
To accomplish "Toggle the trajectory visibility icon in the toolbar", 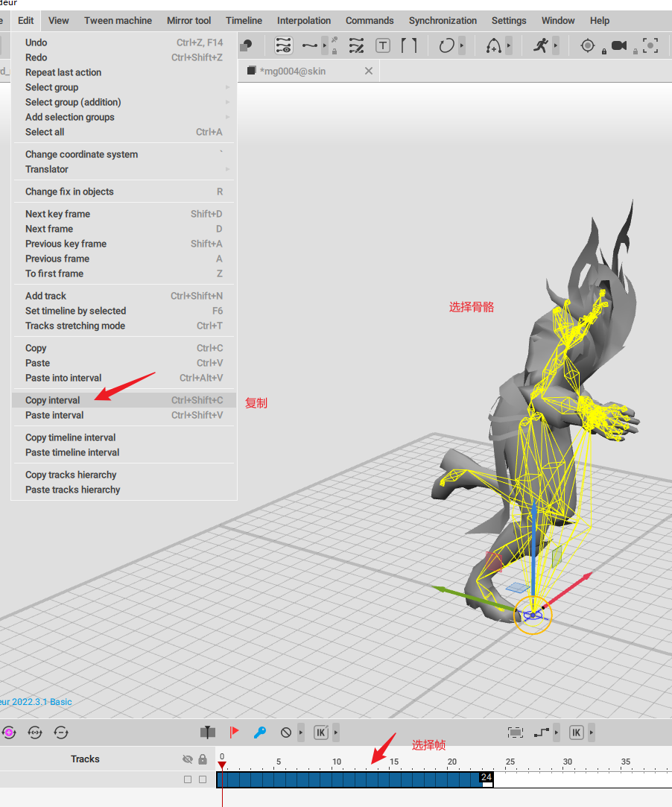I will (x=284, y=45).
